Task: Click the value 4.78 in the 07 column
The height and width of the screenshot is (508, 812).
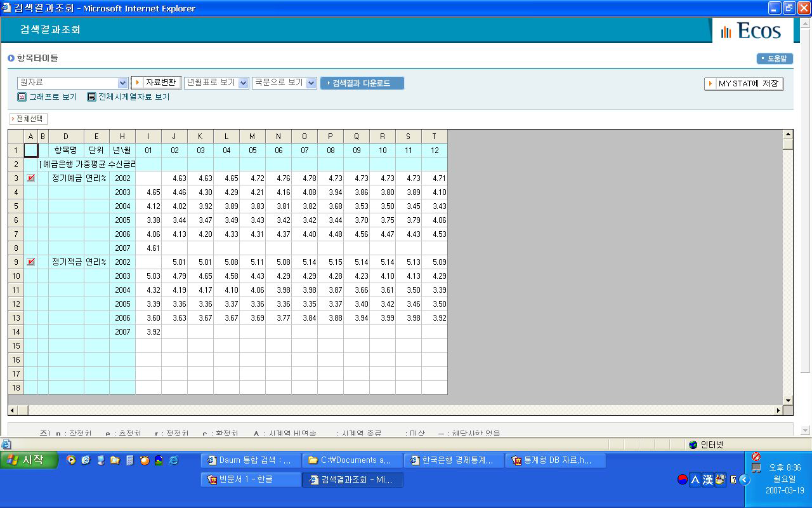Action: click(304, 178)
